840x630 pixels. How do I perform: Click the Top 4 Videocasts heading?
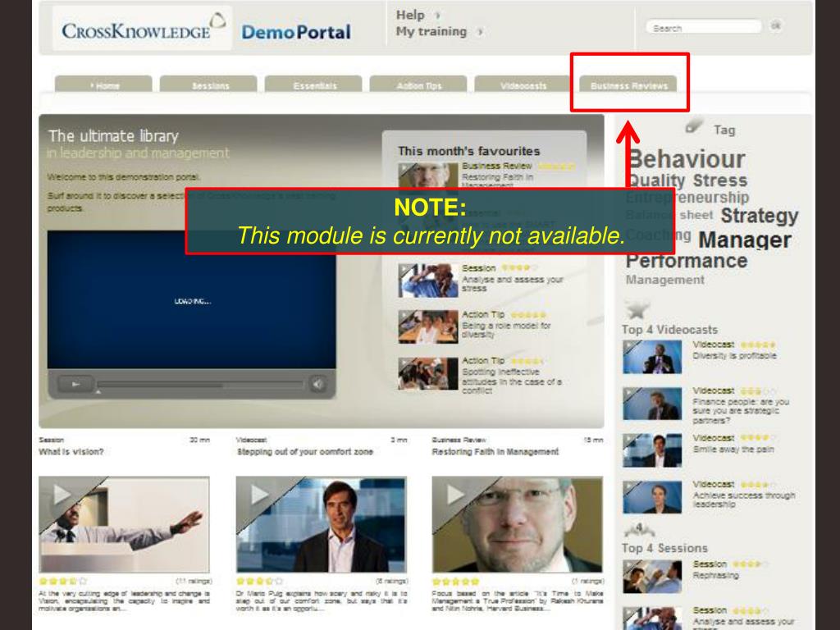tap(669, 330)
